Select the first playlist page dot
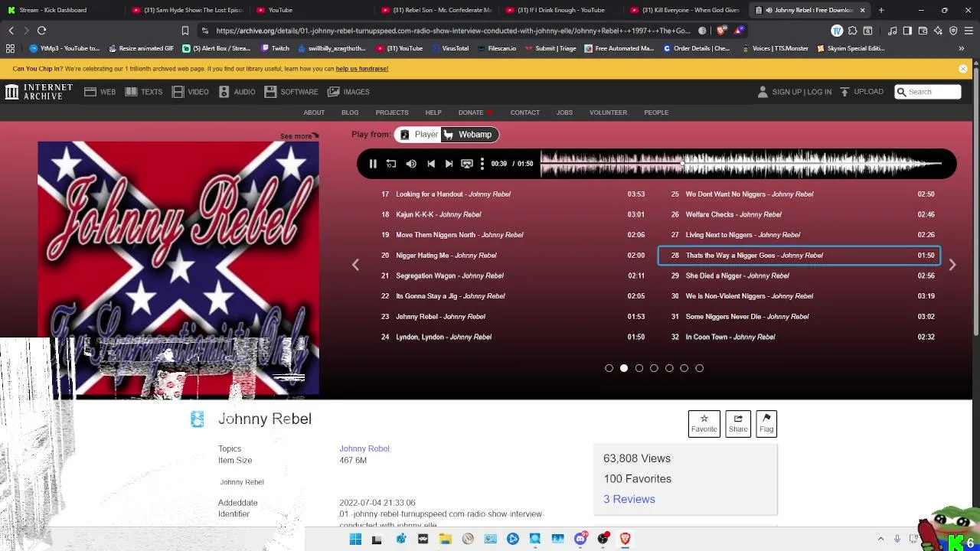 click(609, 368)
